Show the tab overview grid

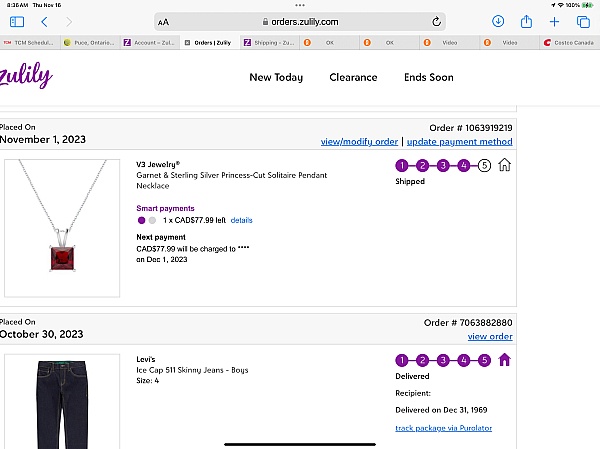583,21
